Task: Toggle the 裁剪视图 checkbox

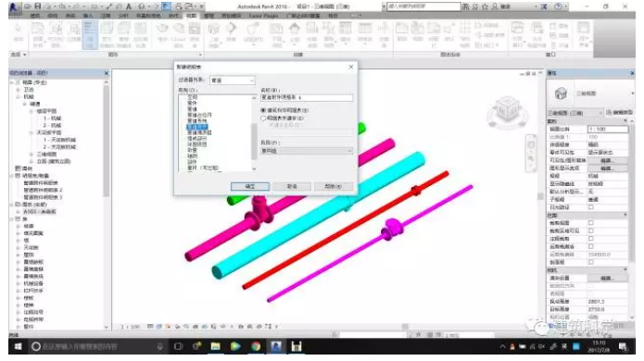Action: click(590, 223)
